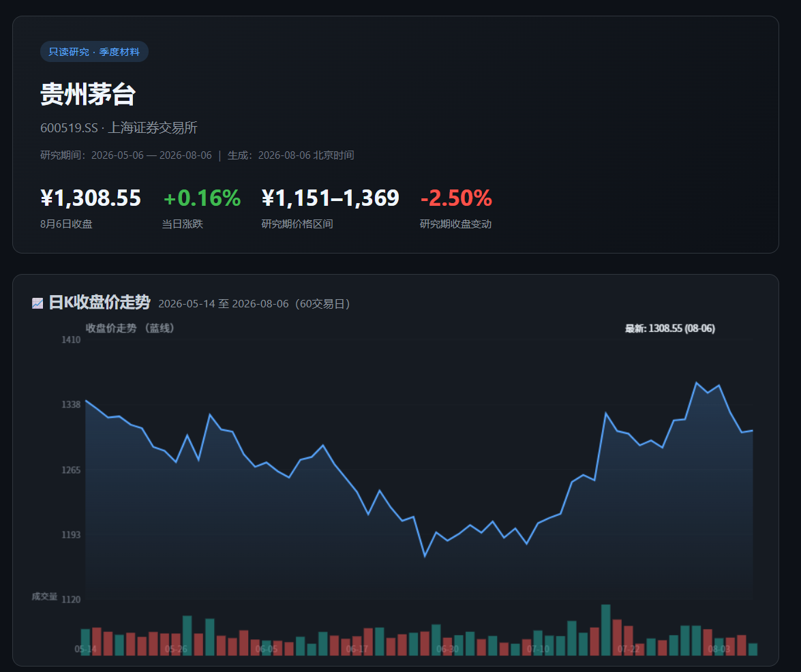Click the ¥1,151–1,369 price range value

(x=331, y=198)
